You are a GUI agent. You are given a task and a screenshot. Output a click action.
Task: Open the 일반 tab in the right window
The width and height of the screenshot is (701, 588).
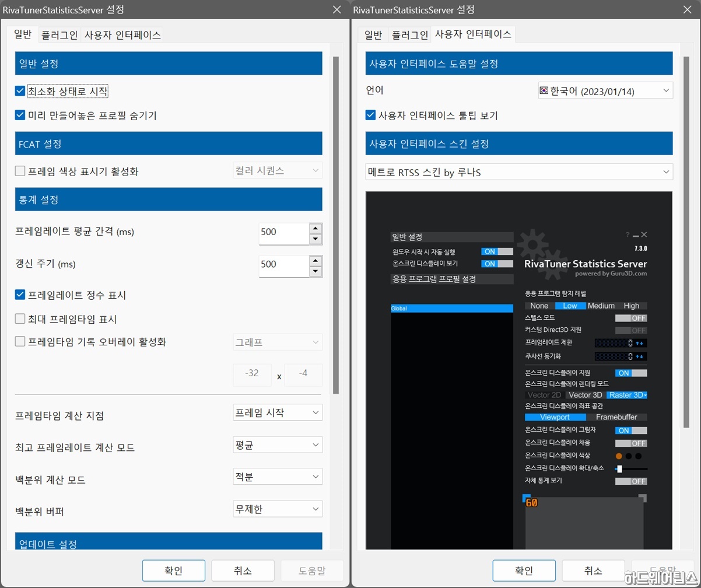click(373, 35)
